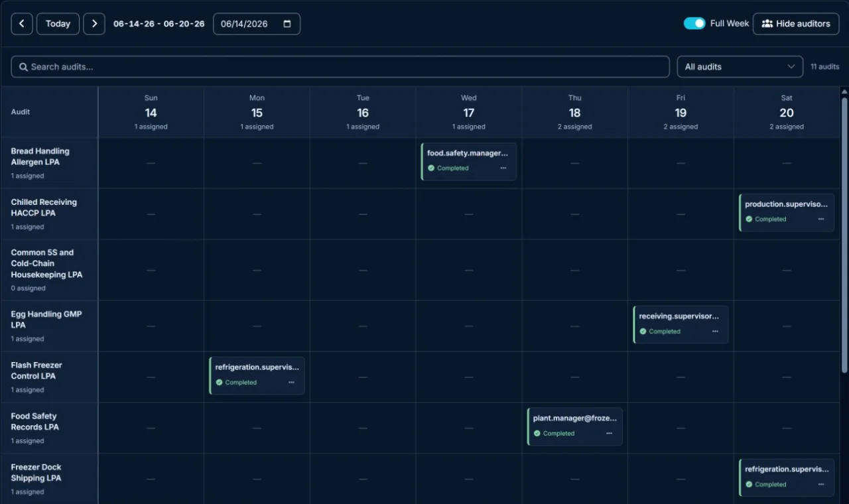
Task: Open the food.safety.manager audit card on Wednesday
Action: [x=469, y=162]
